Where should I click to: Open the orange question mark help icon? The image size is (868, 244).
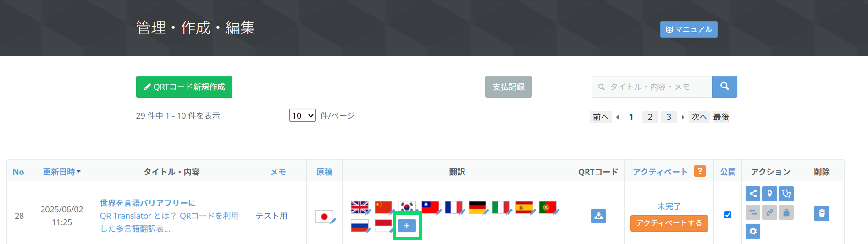pos(700,171)
